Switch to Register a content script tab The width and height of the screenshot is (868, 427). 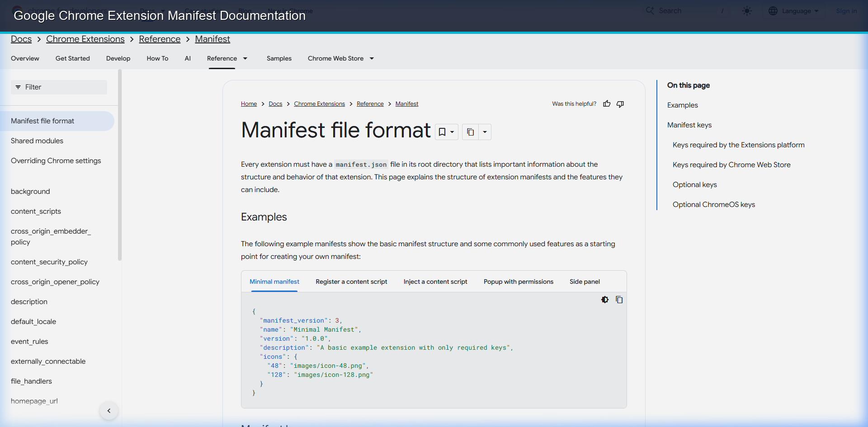(351, 282)
